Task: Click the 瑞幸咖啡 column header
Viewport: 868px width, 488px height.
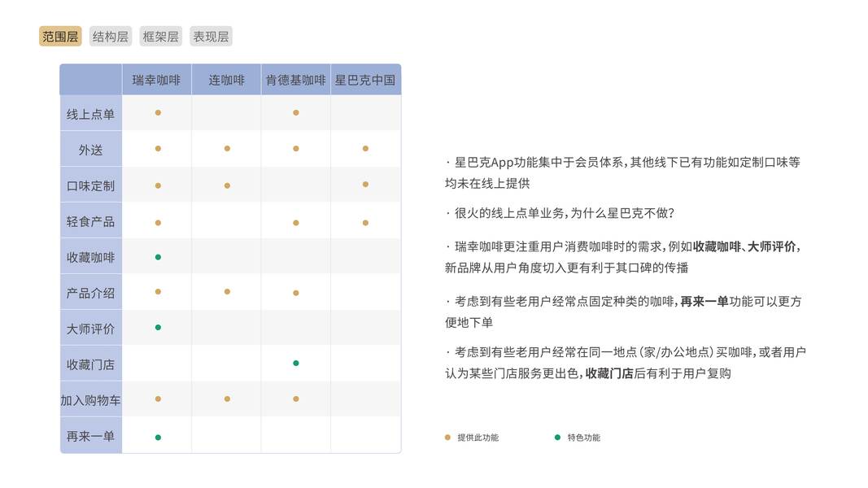Action: coord(157,80)
